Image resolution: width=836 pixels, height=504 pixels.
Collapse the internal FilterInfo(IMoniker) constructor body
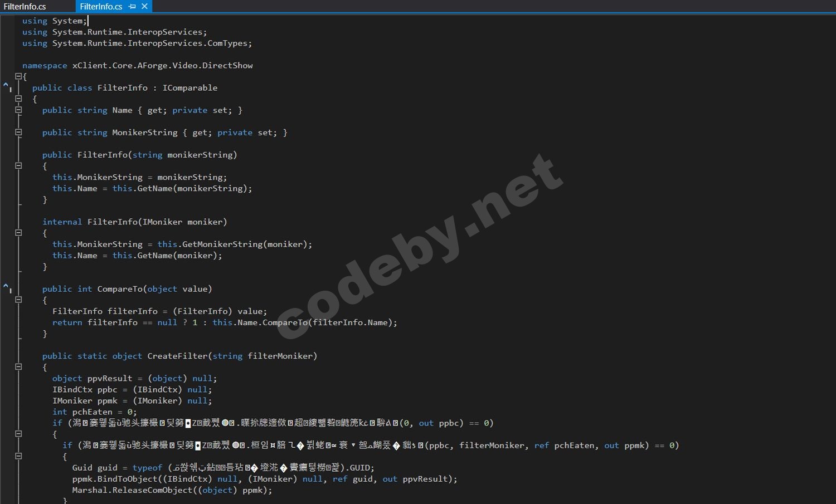18,233
